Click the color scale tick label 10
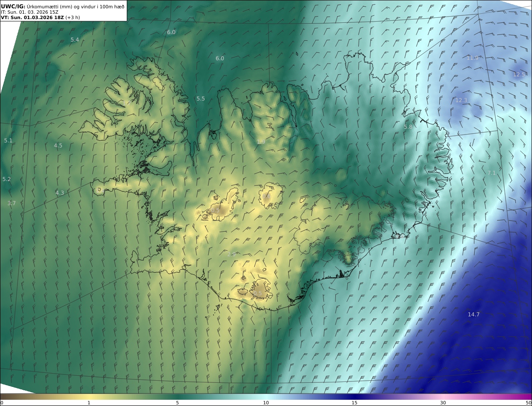 pyautogui.click(x=266, y=403)
